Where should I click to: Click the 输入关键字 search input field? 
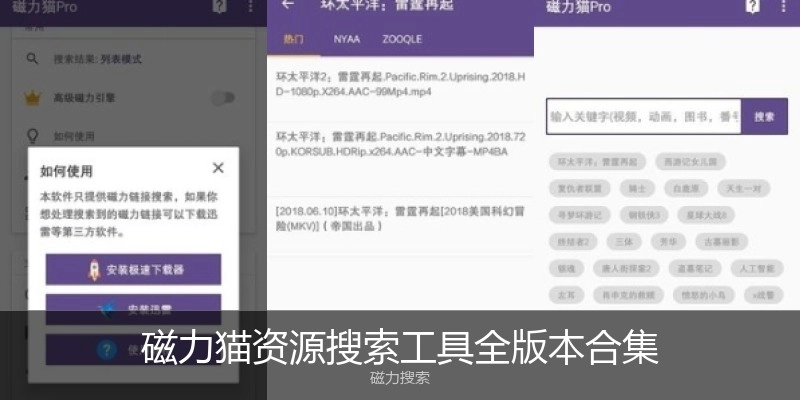(644, 116)
